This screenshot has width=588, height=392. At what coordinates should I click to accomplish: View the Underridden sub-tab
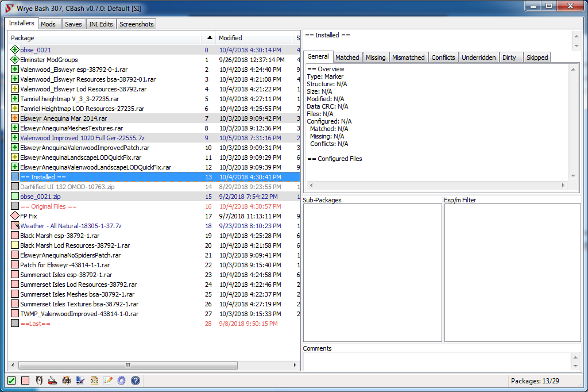point(479,57)
